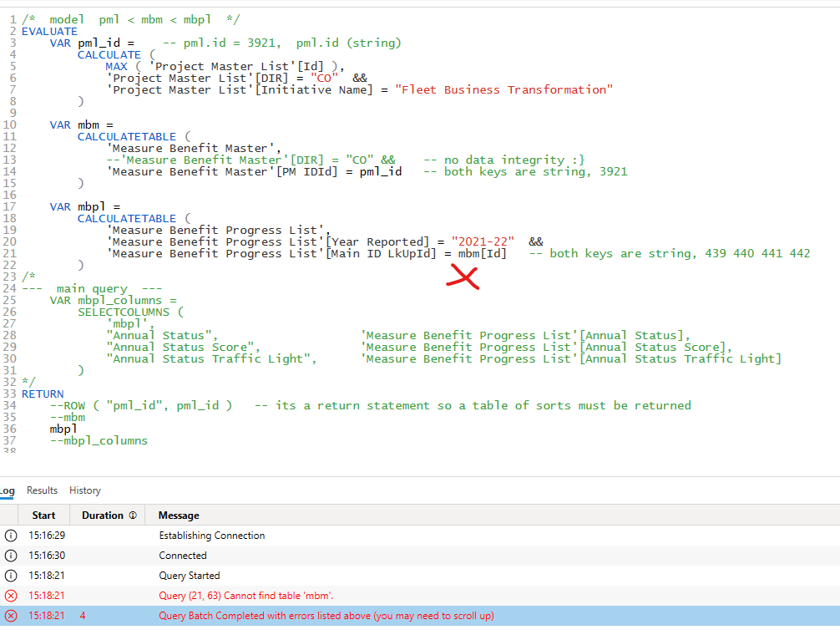Image resolution: width=840 pixels, height=640 pixels.
Task: Select the 'Query Started' log message
Action: coord(189,576)
